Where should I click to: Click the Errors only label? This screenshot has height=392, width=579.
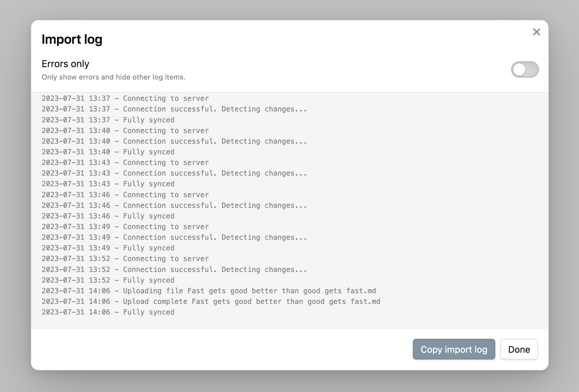tap(65, 64)
